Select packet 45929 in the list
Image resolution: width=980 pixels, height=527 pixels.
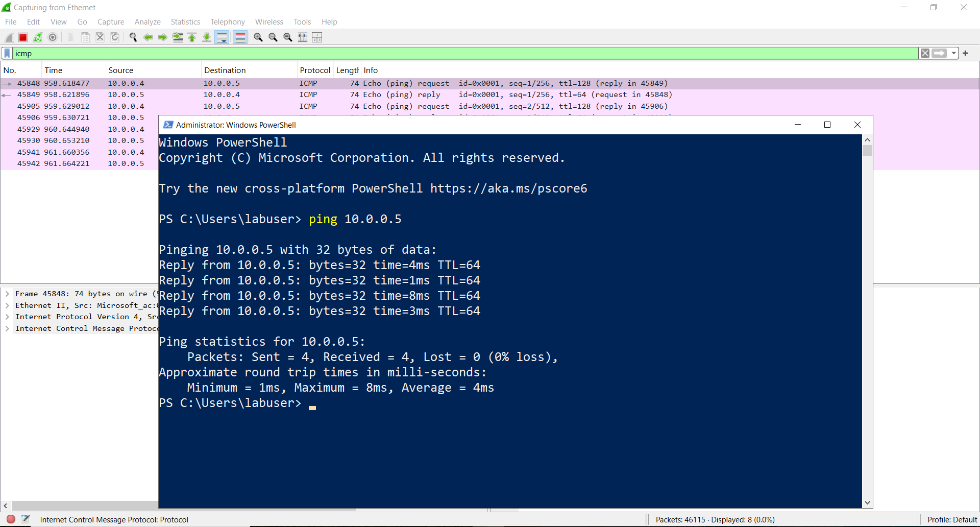pos(80,129)
